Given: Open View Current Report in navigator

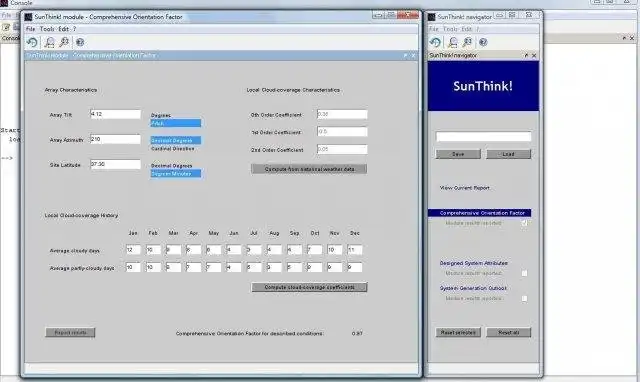Looking at the screenshot, I should pyautogui.click(x=464, y=188).
